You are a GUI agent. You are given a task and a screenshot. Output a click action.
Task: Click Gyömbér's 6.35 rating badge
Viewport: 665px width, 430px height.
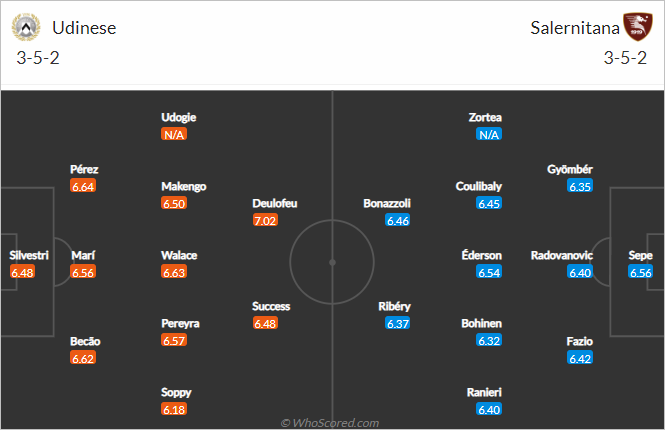580,186
